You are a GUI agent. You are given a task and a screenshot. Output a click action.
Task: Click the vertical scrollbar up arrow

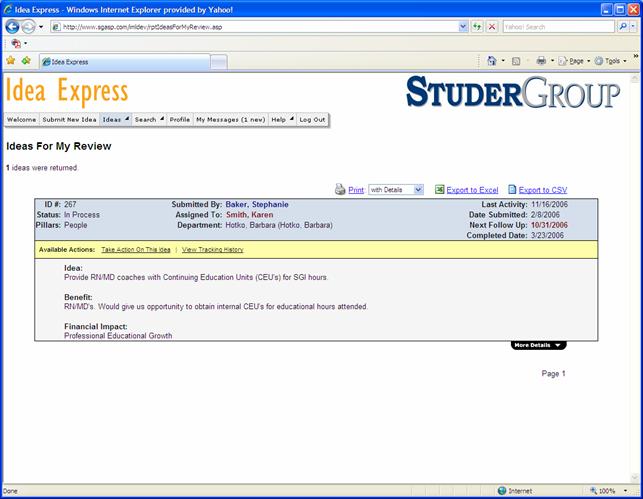tap(635, 78)
